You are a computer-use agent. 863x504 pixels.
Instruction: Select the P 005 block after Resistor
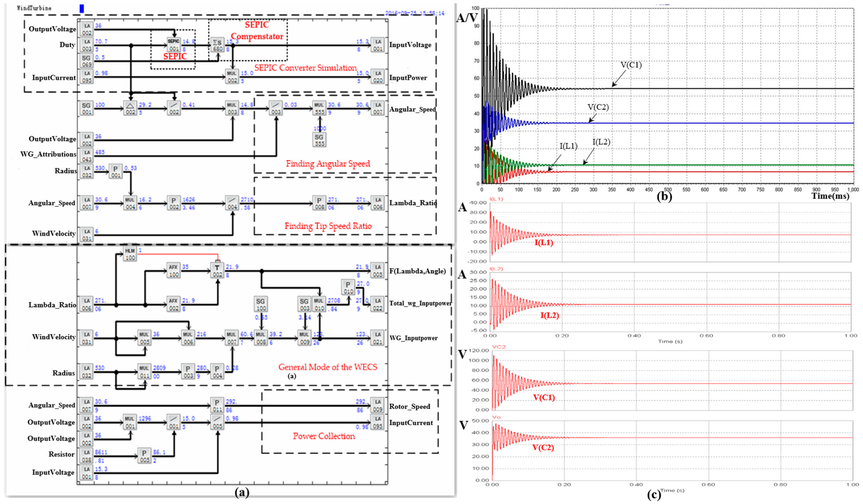tap(144, 456)
